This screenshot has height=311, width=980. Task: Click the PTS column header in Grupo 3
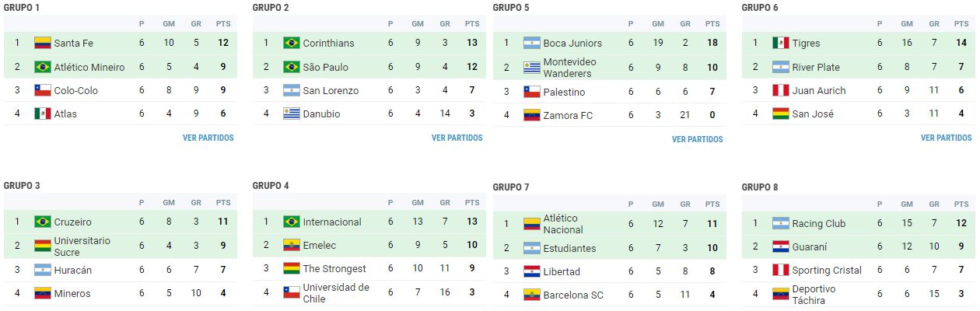223,203
